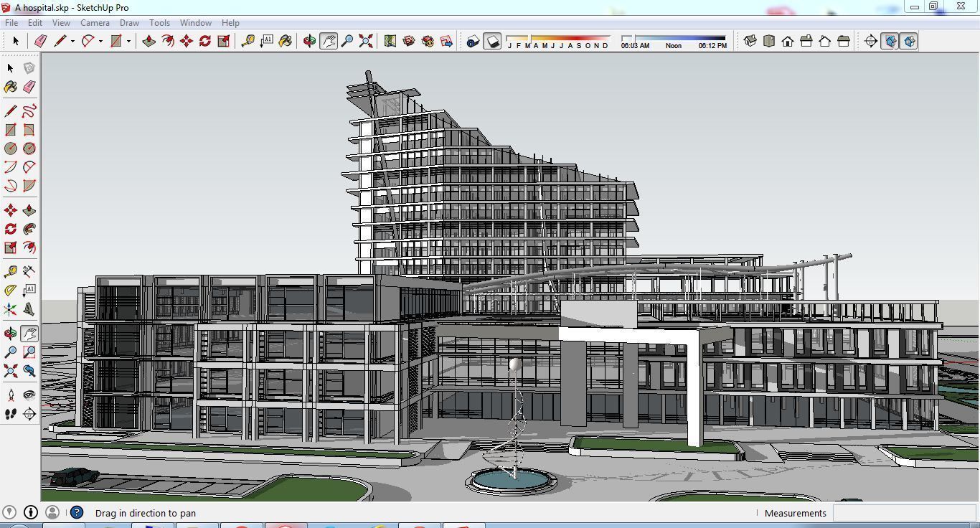This screenshot has width=980, height=528.
Task: Select the 3D Text tool in side toolbar
Action: pos(29,309)
